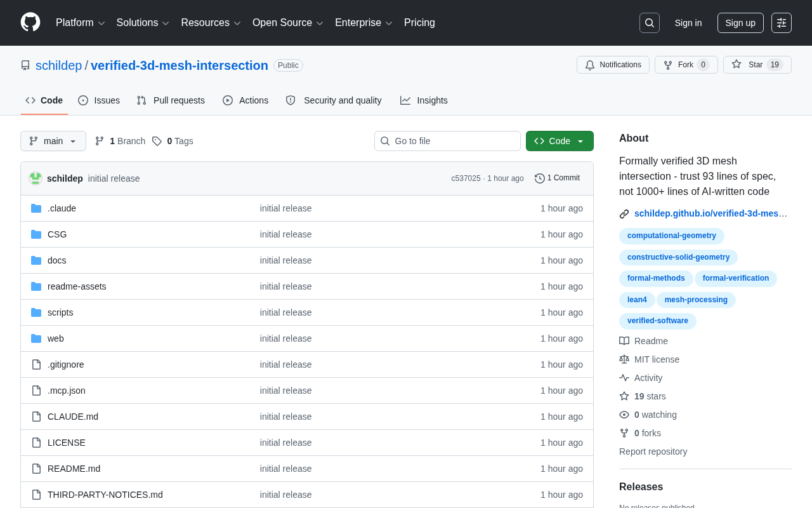Screen dimensions: 812x508
Task: Click the LICENSE file icon
Action: [x=36, y=443]
